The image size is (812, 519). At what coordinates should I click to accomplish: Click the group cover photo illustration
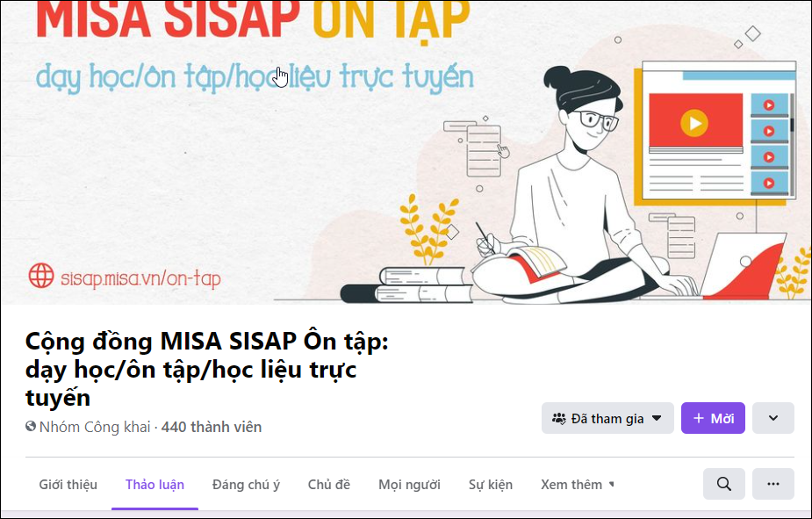click(x=406, y=152)
